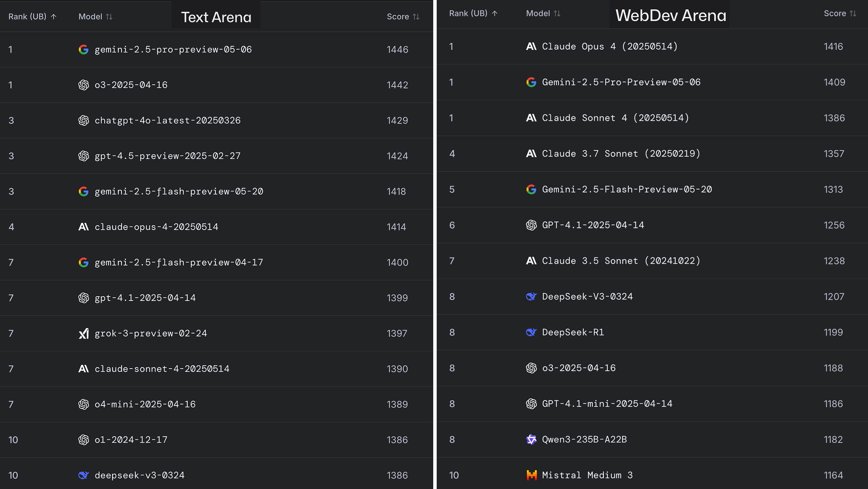Click Anthropic icon beside claude-opus-4-20250514
This screenshot has width=868, height=489.
pos(84,227)
